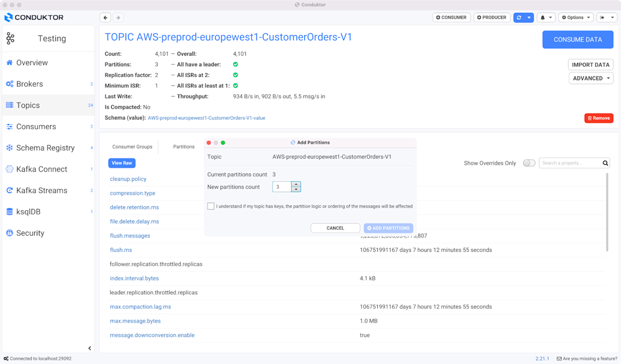Click the View Raw button
The height and width of the screenshot is (364, 621).
click(x=122, y=163)
